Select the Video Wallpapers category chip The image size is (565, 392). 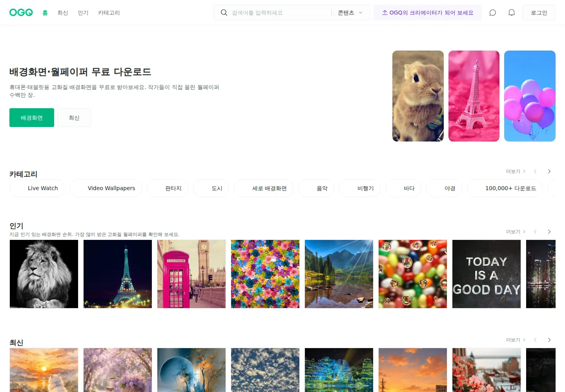pyautogui.click(x=106, y=188)
